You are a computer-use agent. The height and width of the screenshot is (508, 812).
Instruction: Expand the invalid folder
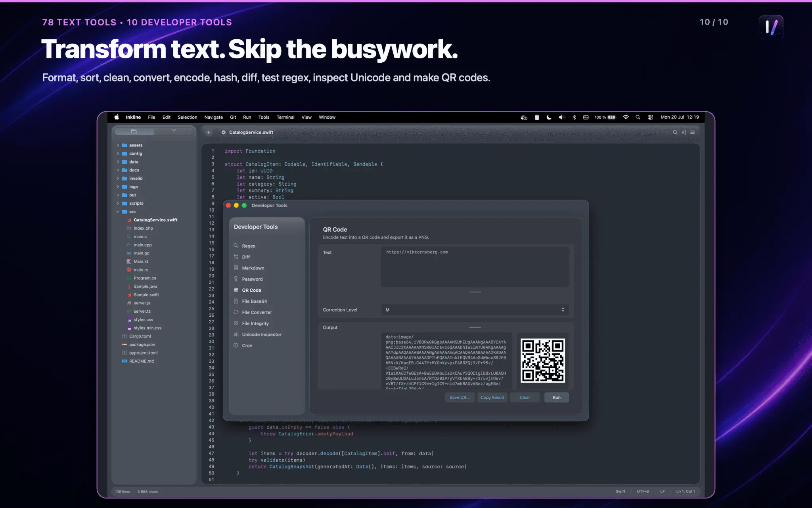pyautogui.click(x=118, y=179)
